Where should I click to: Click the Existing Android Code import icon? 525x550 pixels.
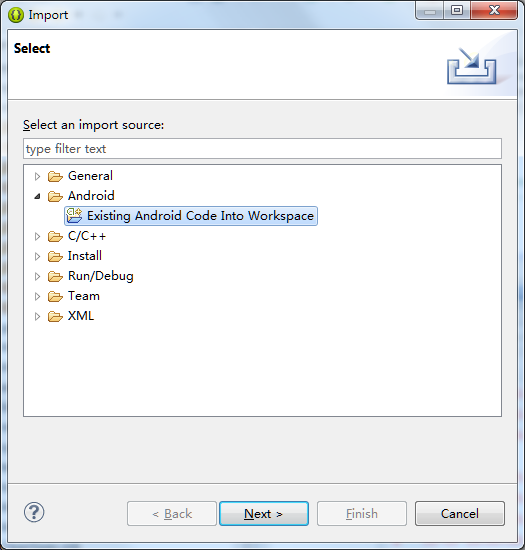[x=74, y=216]
